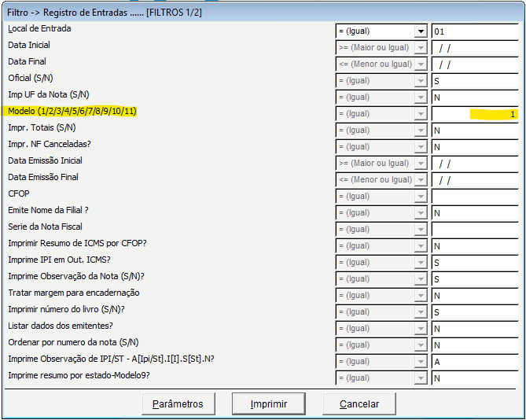Viewport: 526px width, 420px height.
Task: Edit the Modelo value field
Action: [x=475, y=114]
